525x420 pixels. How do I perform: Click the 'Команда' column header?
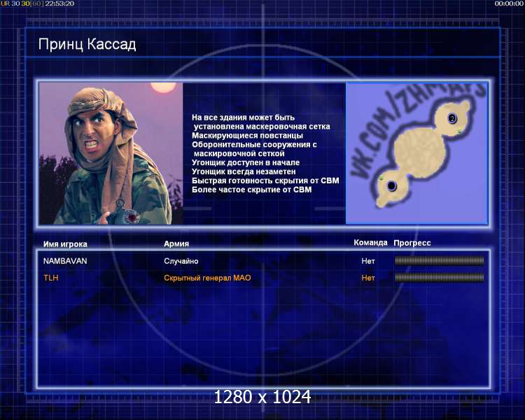click(370, 242)
